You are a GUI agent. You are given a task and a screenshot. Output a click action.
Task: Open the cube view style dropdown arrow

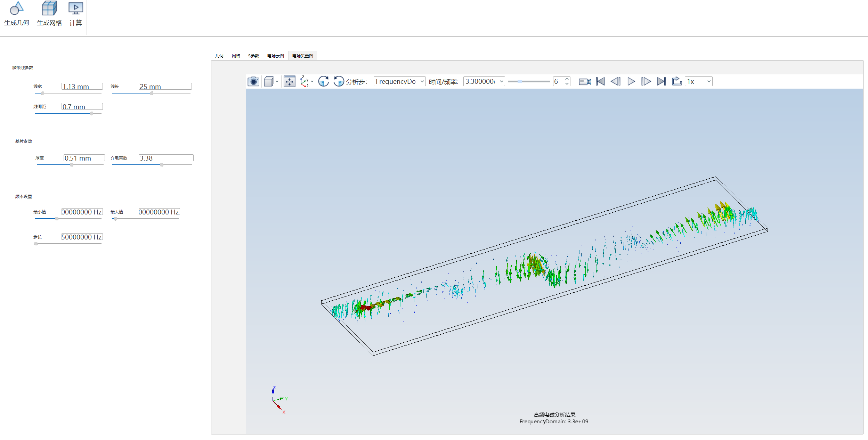[277, 82]
